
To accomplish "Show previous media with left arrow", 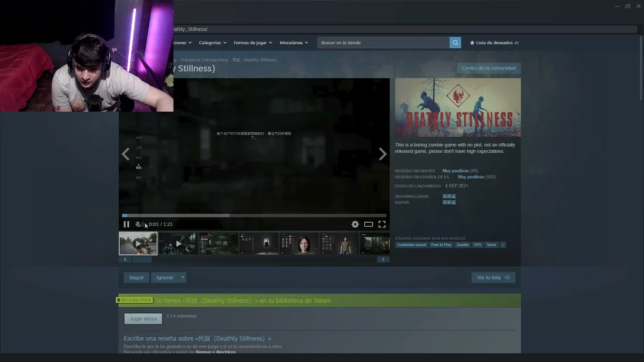I will click(x=126, y=154).
